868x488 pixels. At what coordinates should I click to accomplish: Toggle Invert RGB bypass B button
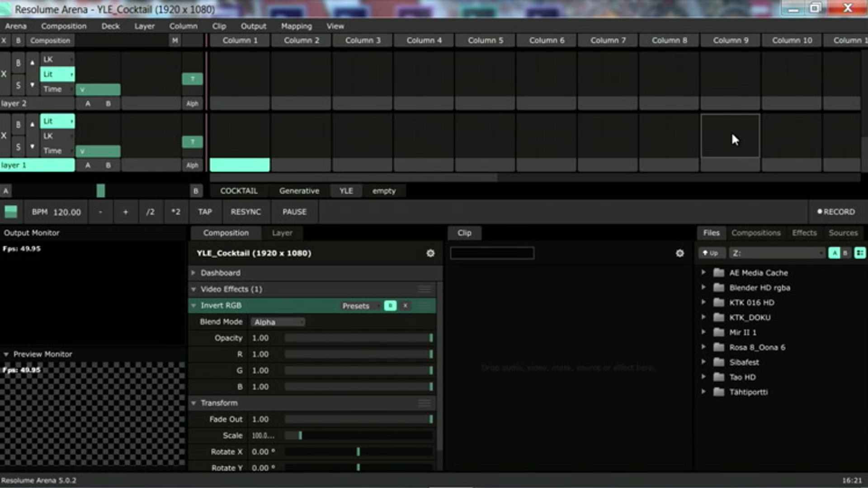coord(390,306)
